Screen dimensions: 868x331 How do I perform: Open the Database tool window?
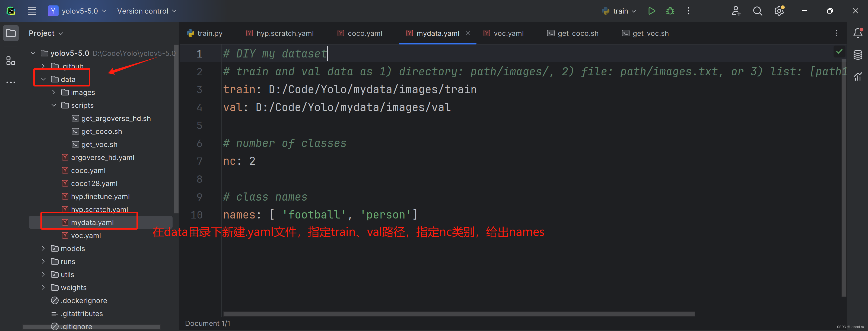coord(858,54)
